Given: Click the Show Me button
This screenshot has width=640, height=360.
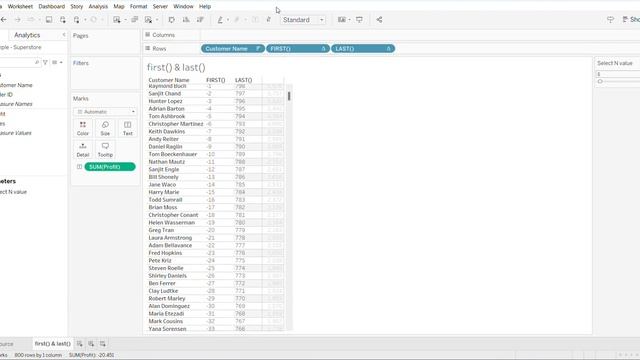Looking at the screenshot, I should point(631,20).
